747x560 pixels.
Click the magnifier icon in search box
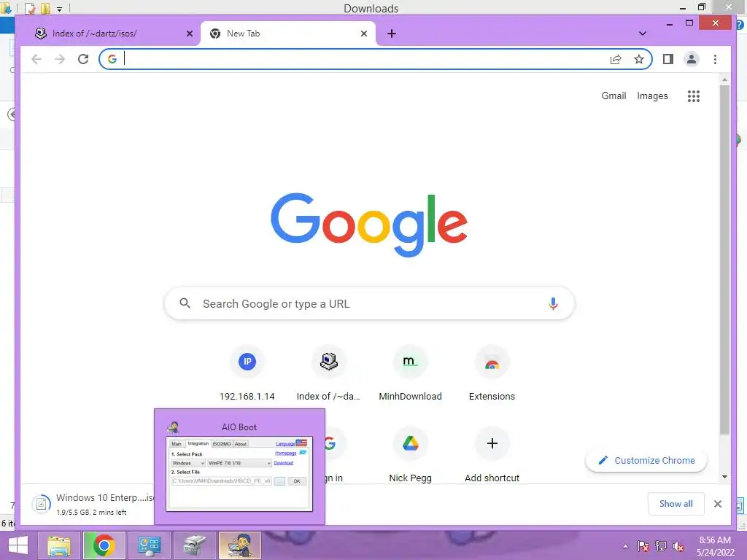(185, 303)
